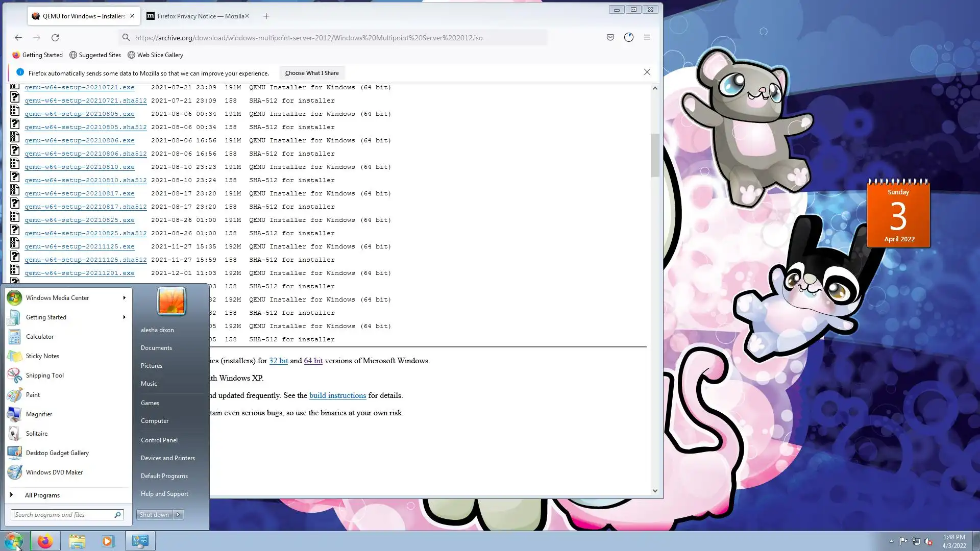Click the Firefox reload page icon
Viewport: 980px width, 551px height.
[55, 37]
